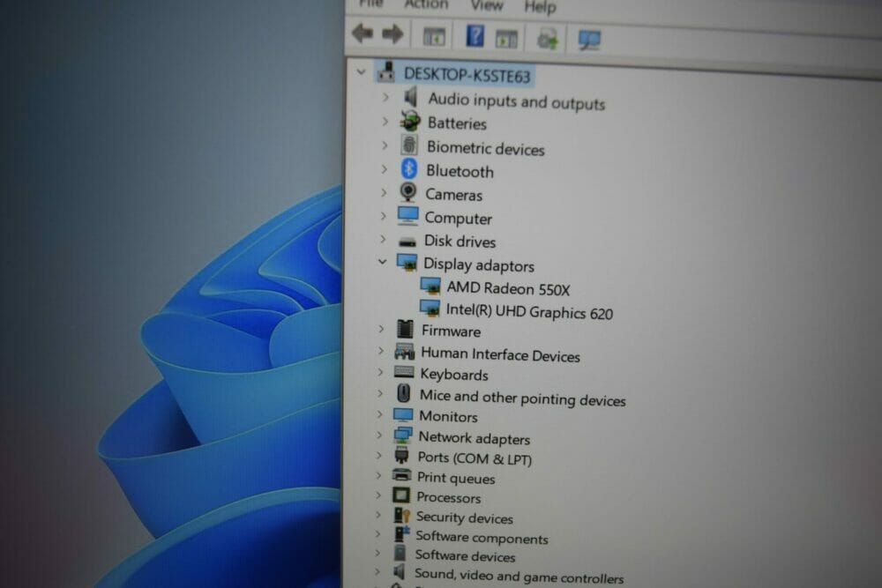Click the Forward arrow toolbar button

click(x=392, y=34)
